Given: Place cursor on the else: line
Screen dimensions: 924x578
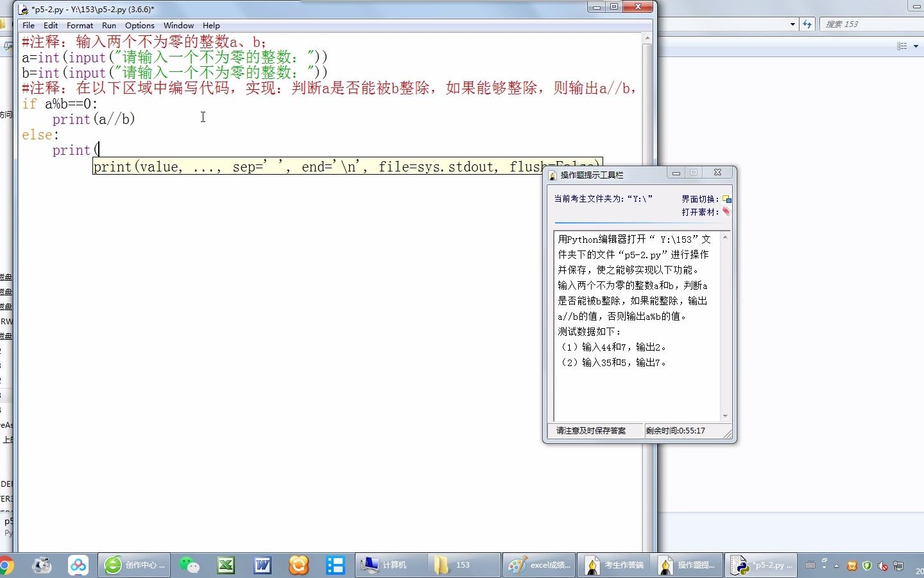Looking at the screenshot, I should pos(40,135).
